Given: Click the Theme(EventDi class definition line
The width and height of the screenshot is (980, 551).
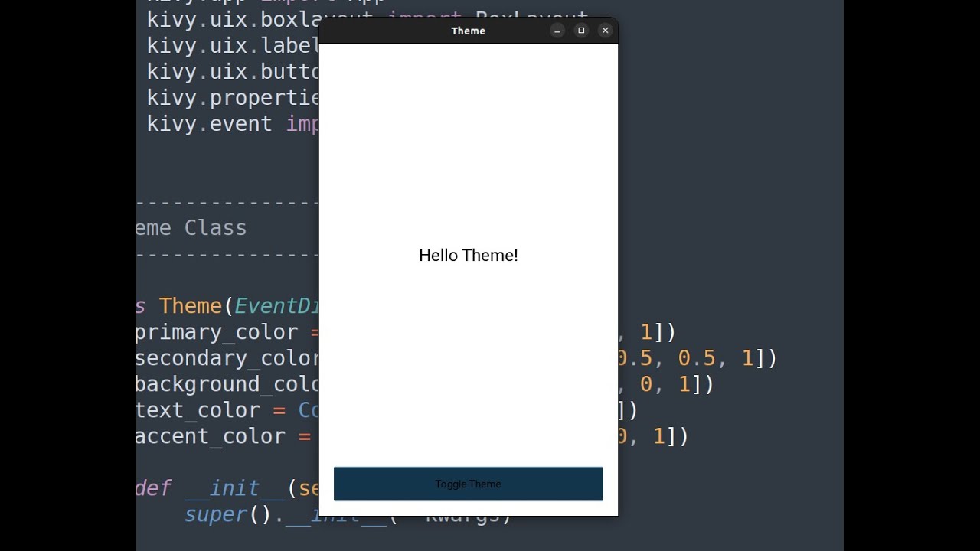Looking at the screenshot, I should click(227, 306).
